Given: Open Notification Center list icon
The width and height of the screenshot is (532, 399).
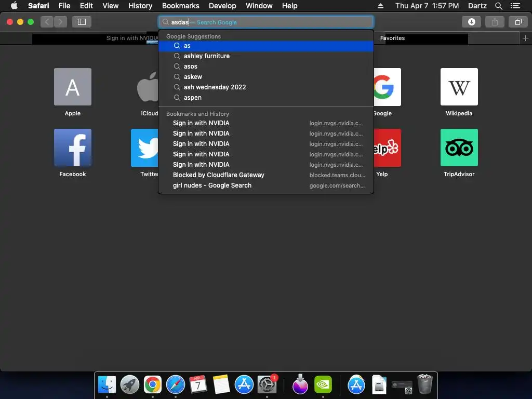Looking at the screenshot, I should tap(515, 6).
